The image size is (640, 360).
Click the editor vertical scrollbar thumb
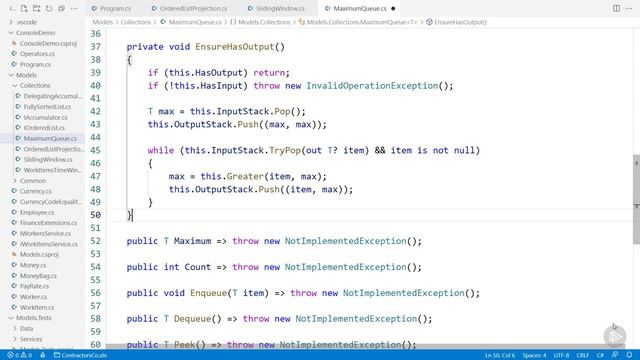pos(636,199)
